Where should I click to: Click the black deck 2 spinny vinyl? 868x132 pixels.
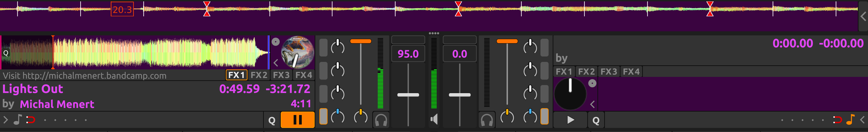click(570, 94)
